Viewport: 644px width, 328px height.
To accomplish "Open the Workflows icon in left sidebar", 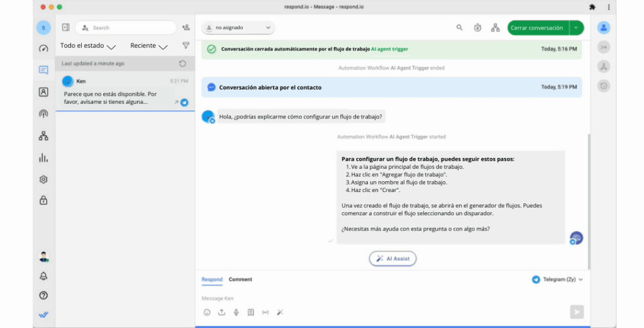I will [x=43, y=136].
